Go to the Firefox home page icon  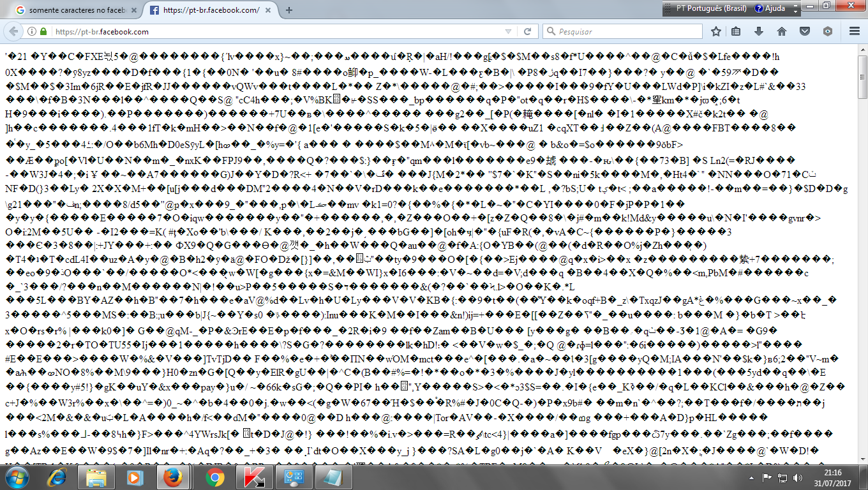pyautogui.click(x=782, y=31)
